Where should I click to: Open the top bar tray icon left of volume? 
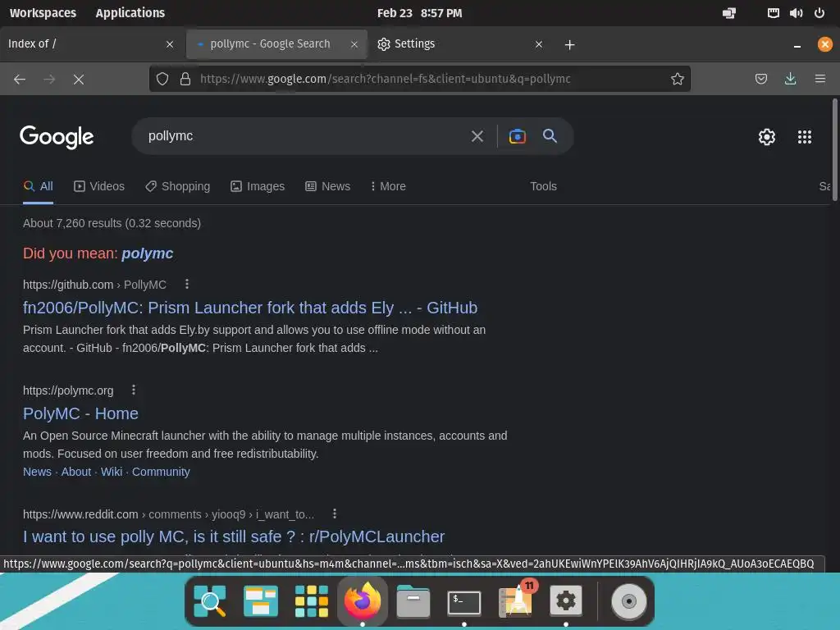(x=773, y=13)
